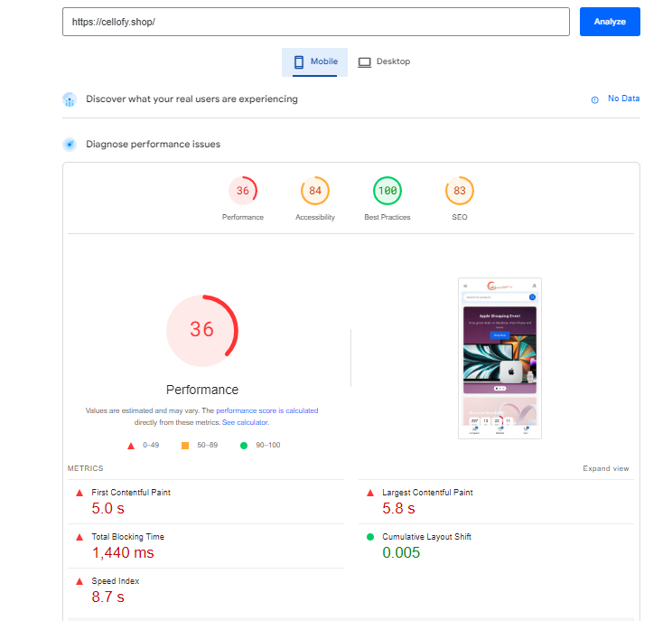Click the 8.7 s value

pyautogui.click(x=108, y=597)
